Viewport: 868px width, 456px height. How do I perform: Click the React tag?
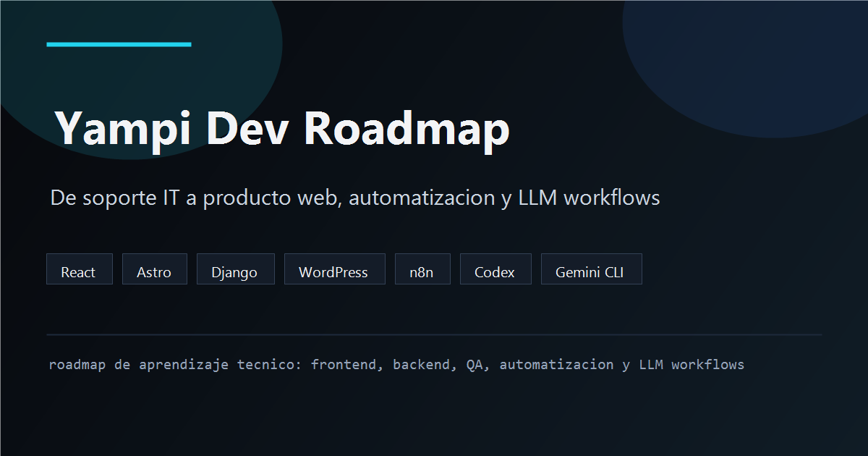pos(80,269)
